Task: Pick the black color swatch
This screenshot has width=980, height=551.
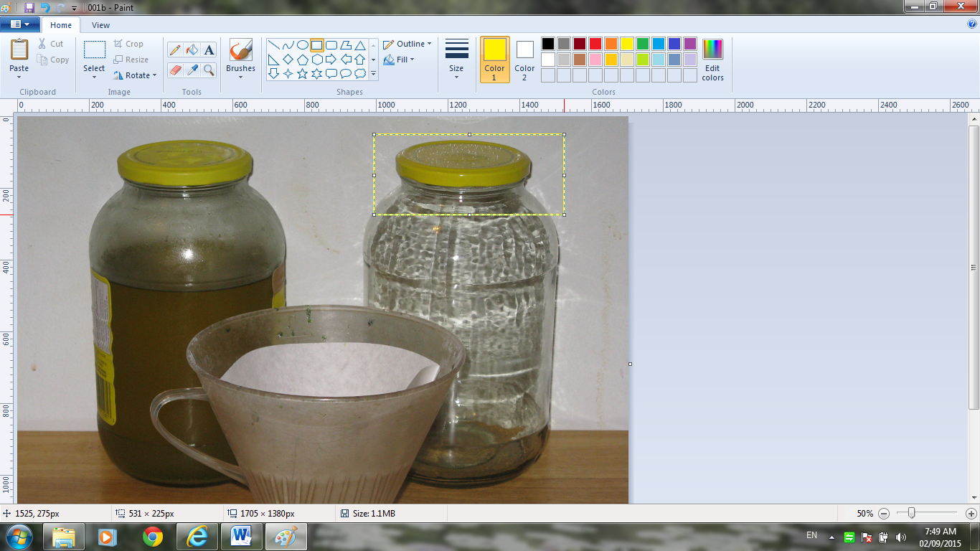Action: (x=548, y=44)
